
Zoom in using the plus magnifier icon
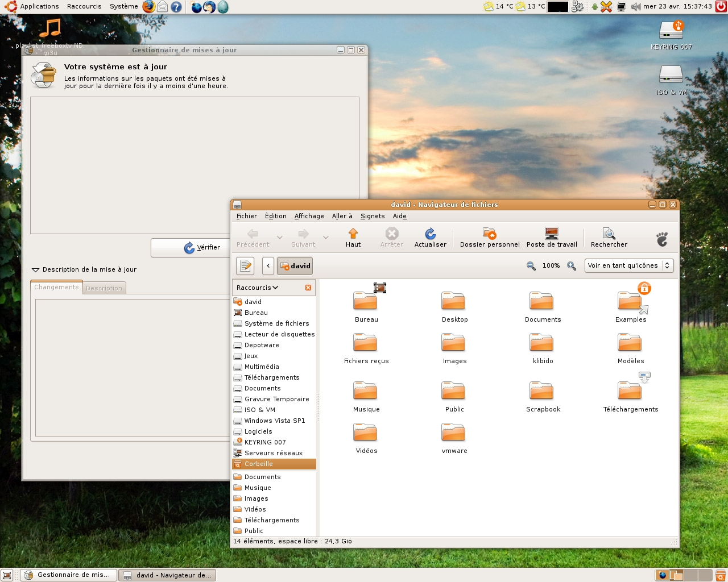click(x=572, y=266)
